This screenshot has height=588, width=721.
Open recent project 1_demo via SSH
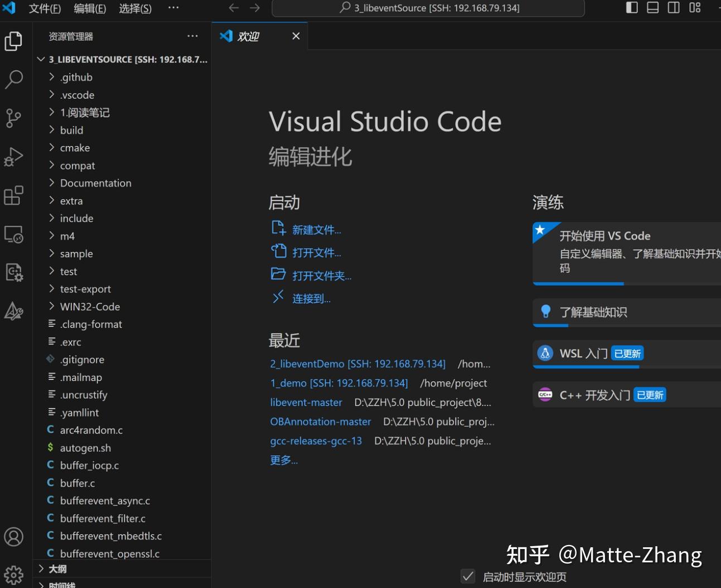click(338, 383)
